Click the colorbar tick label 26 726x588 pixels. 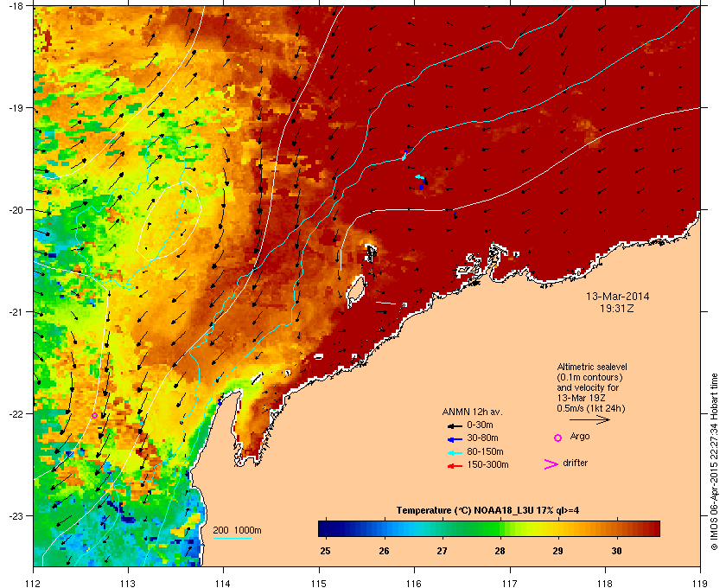coord(384,551)
